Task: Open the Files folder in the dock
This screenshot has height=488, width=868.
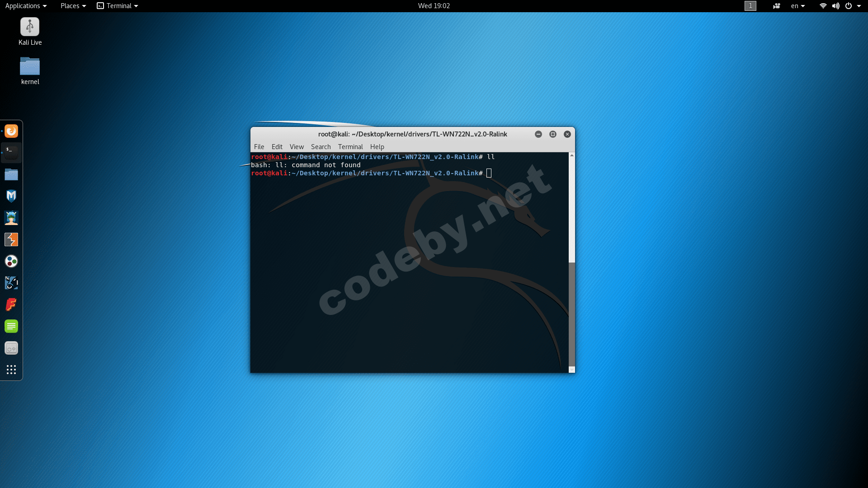Action: coord(11,174)
